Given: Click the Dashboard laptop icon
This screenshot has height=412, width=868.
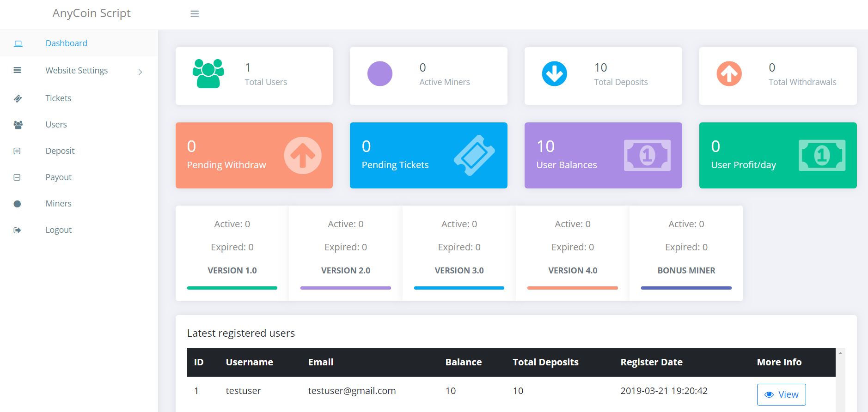Looking at the screenshot, I should tap(18, 43).
